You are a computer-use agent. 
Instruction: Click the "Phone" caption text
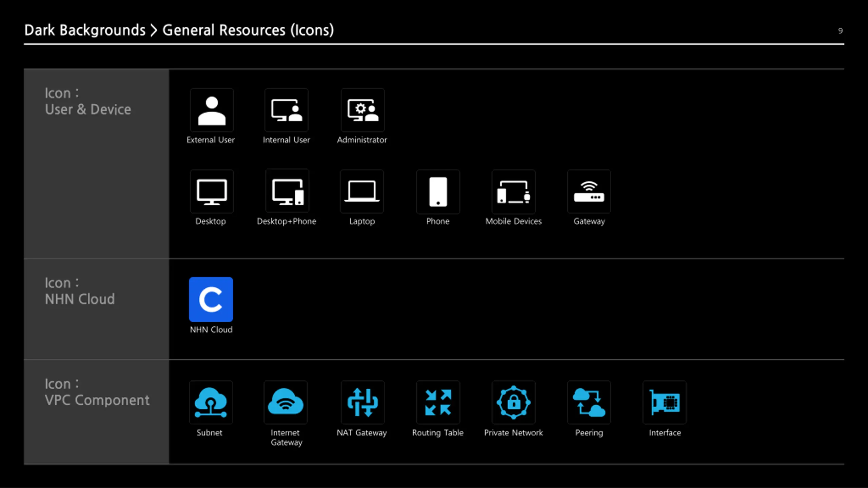[x=438, y=221]
